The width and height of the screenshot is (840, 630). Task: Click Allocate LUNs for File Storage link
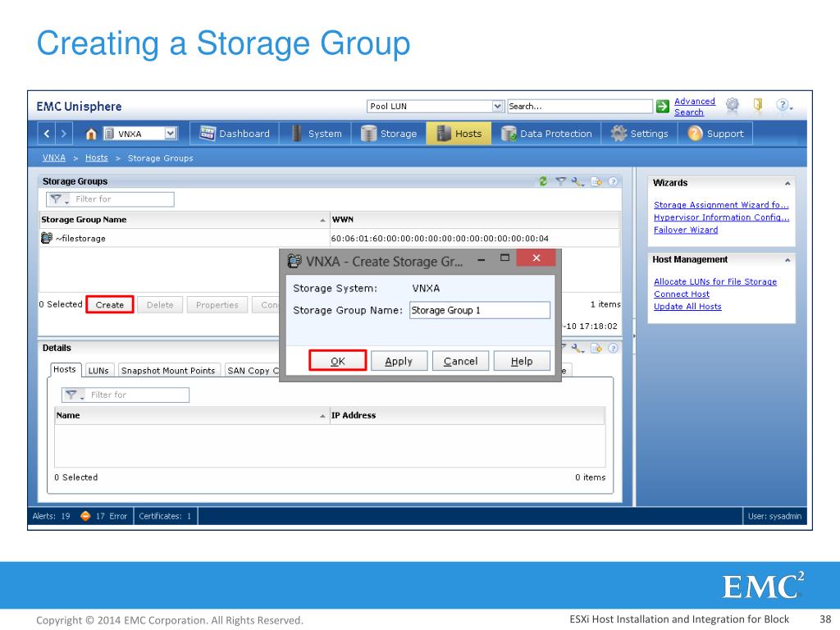point(715,281)
